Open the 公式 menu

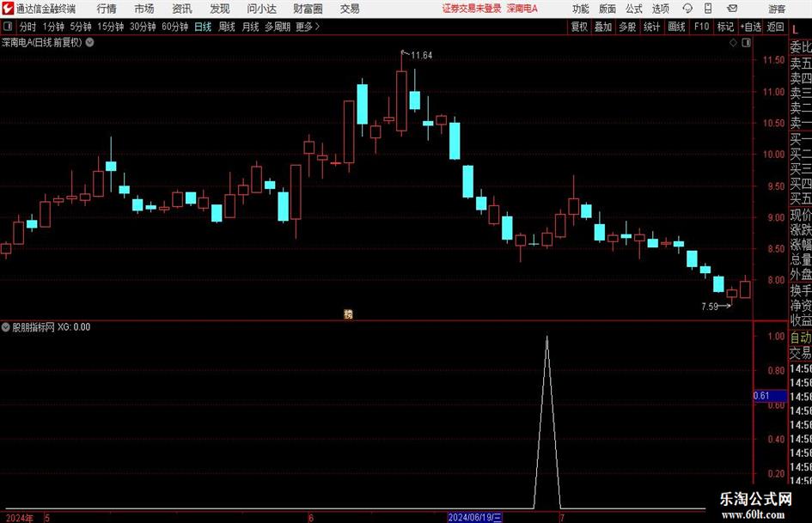(x=634, y=9)
